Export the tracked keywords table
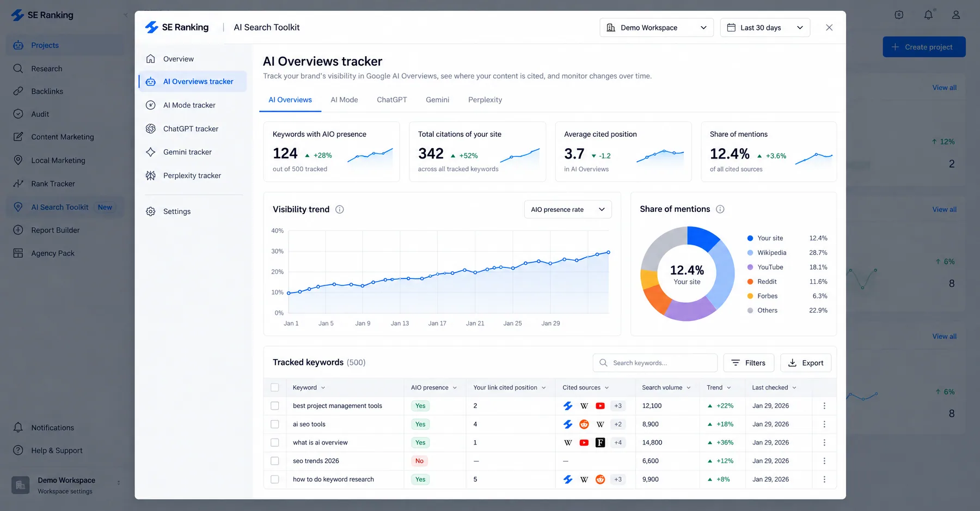This screenshot has height=511, width=980. point(806,363)
